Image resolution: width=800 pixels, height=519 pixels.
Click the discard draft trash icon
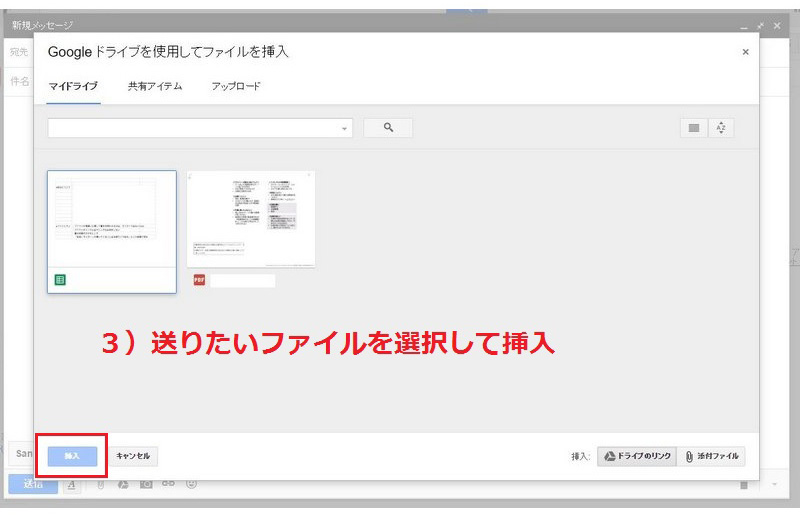pyautogui.click(x=744, y=484)
